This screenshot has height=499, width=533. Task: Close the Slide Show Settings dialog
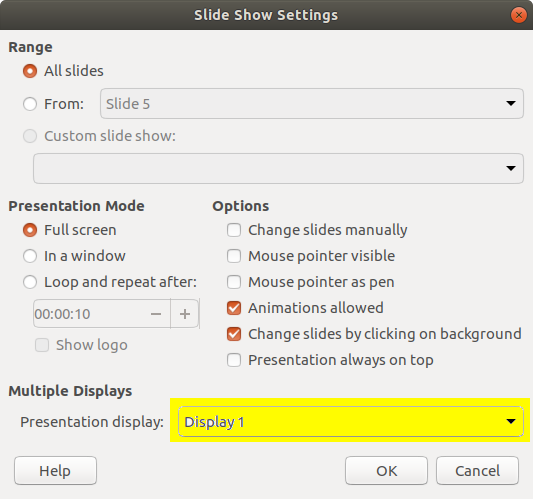click(x=519, y=15)
